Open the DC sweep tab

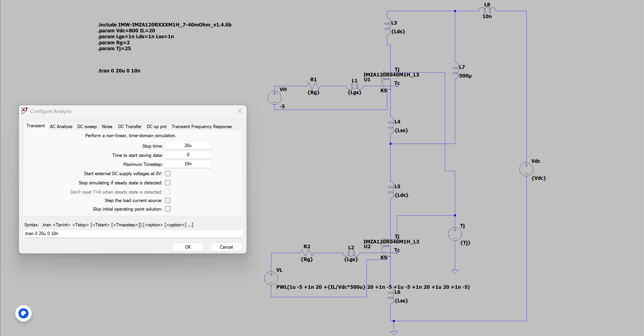coord(87,126)
